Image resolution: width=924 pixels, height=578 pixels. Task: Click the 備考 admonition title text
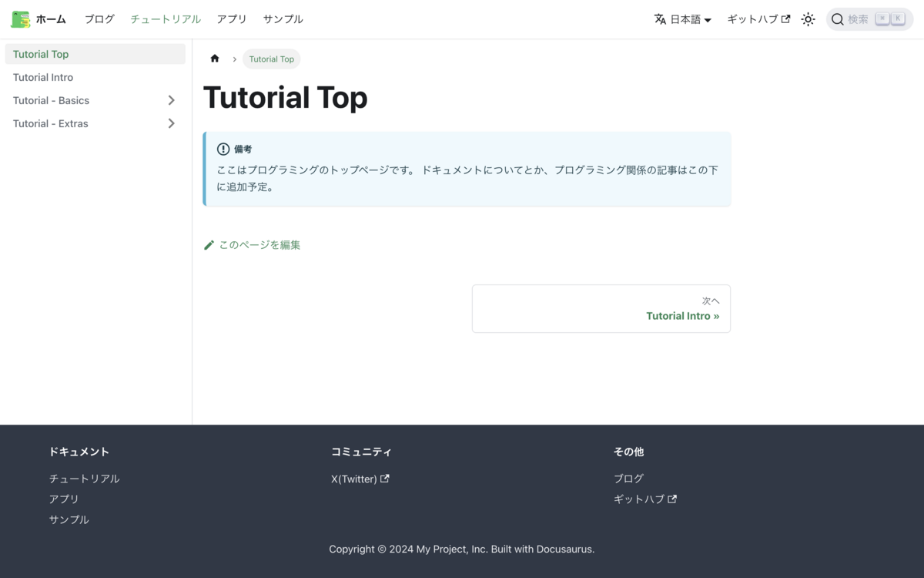pos(243,149)
